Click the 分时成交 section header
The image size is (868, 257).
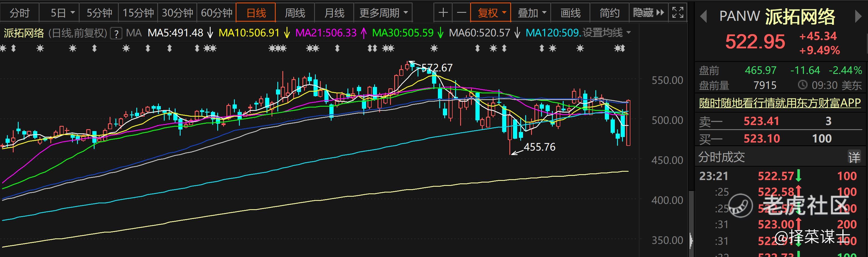(721, 157)
